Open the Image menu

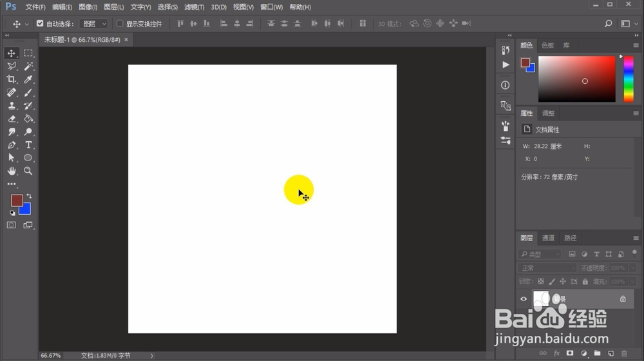click(88, 7)
